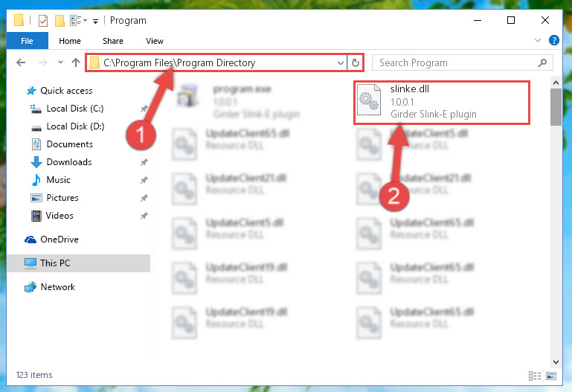Toggle the pin next to Pictures

(x=144, y=198)
